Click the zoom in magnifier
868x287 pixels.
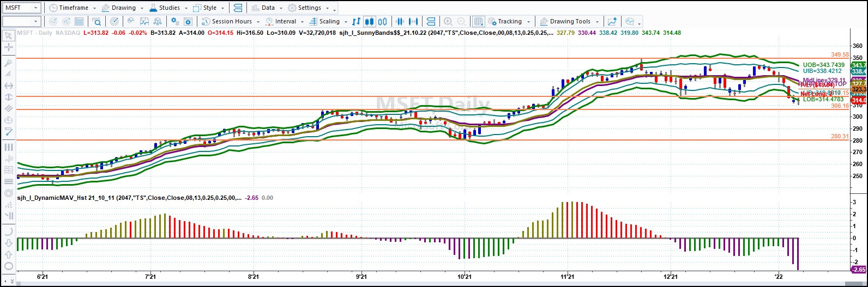point(448,21)
